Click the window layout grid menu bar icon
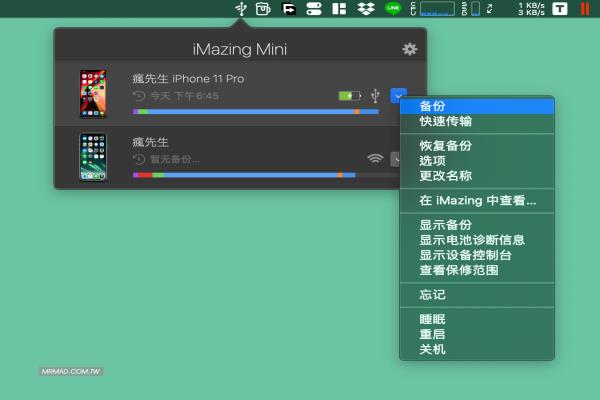600x400 pixels. (339, 8)
